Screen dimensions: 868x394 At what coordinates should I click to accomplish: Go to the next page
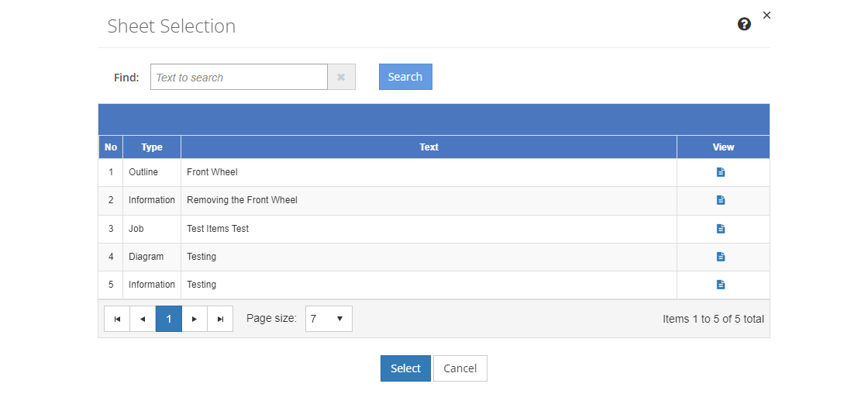click(195, 319)
